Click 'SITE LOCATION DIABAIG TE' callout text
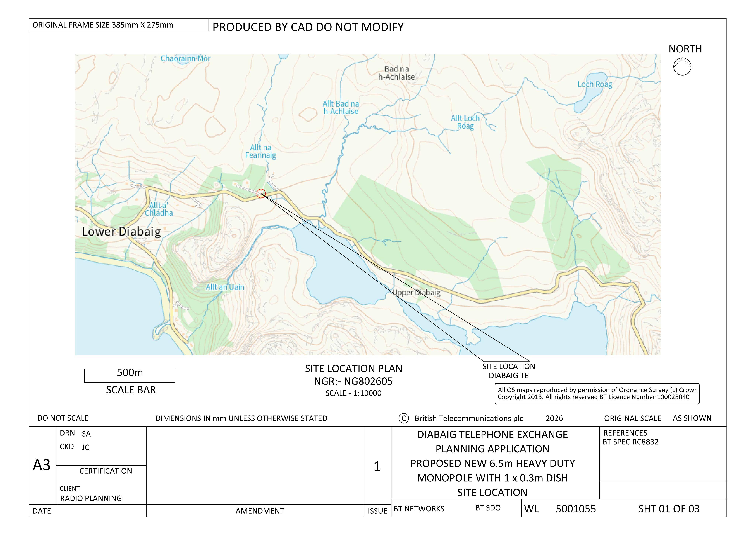This screenshot has width=756, height=535. tap(509, 371)
